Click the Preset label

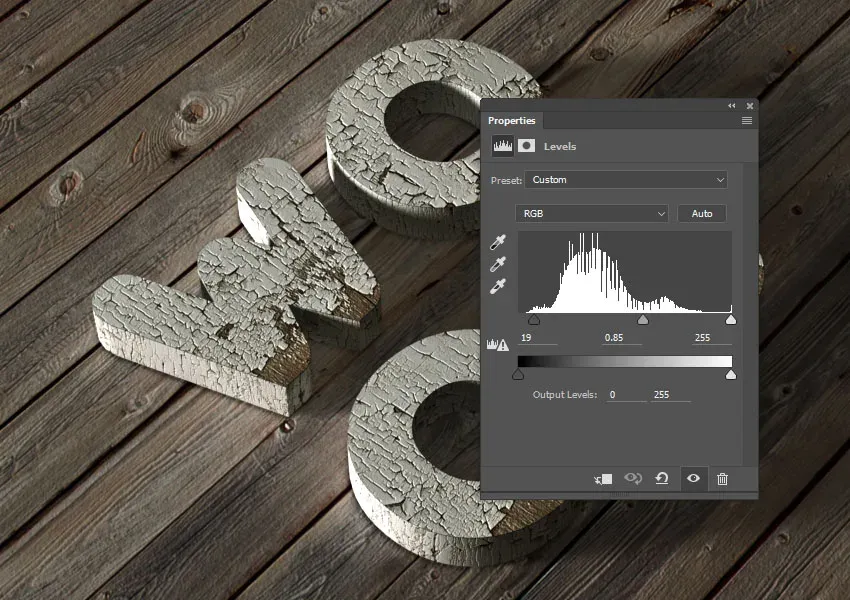tap(506, 180)
